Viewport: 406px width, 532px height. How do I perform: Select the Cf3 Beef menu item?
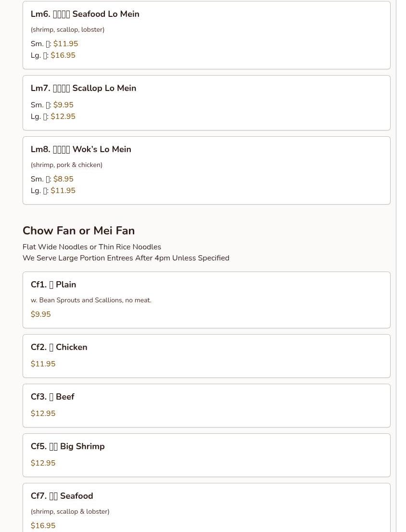[x=52, y=397]
